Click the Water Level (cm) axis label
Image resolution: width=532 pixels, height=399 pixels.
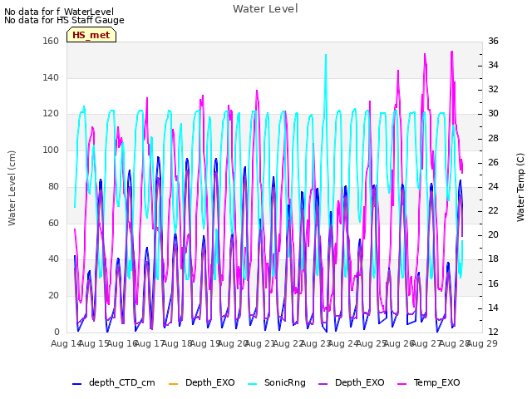click(12, 188)
